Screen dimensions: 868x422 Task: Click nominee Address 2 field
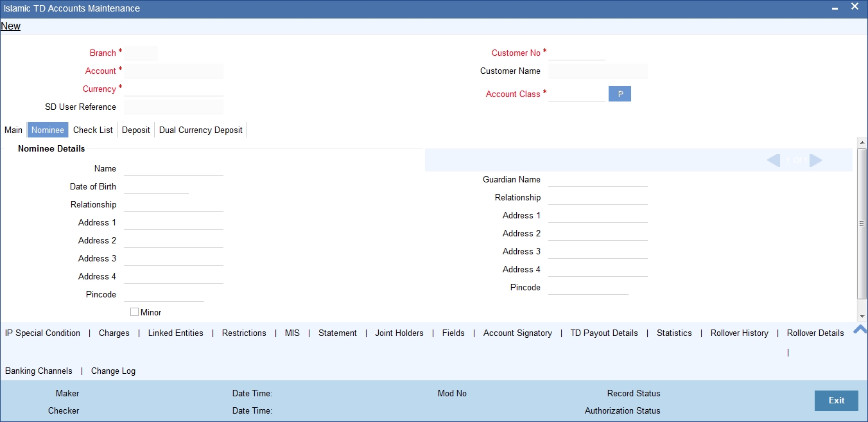pyautogui.click(x=173, y=240)
